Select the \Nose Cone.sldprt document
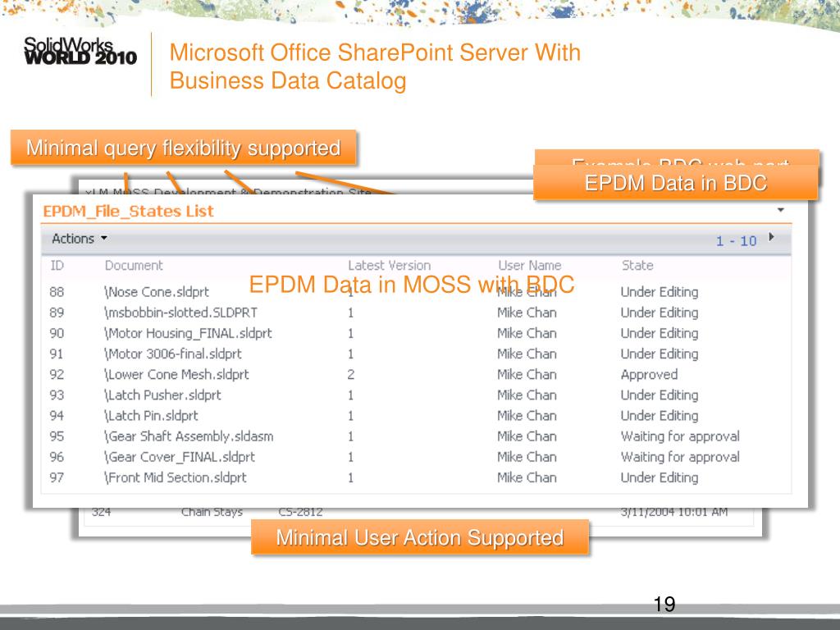Image resolution: width=840 pixels, height=630 pixels. 157,292
